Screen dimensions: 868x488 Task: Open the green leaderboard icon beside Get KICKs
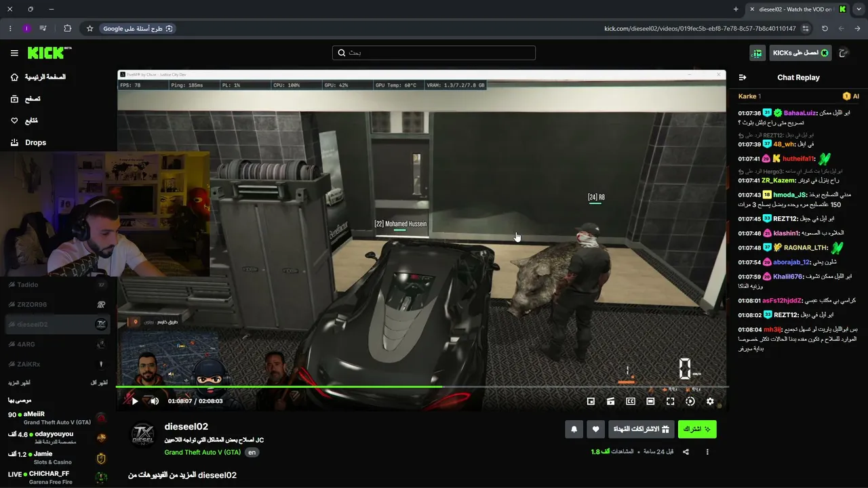coord(757,53)
